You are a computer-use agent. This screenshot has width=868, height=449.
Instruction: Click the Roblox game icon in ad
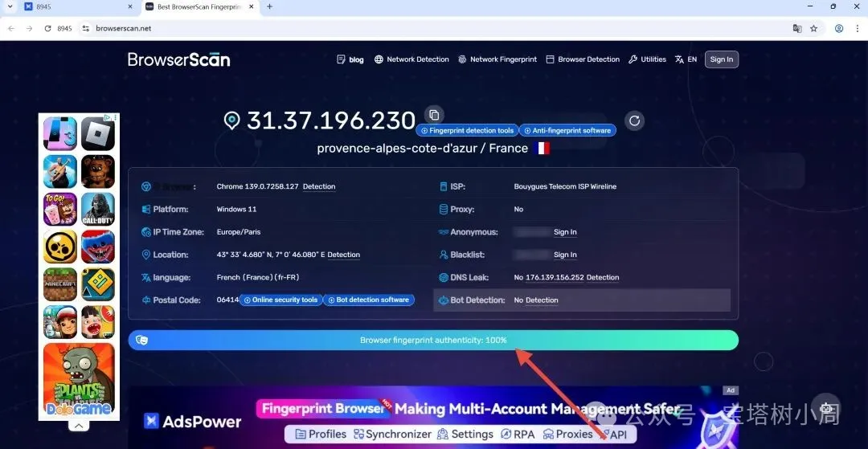click(98, 134)
